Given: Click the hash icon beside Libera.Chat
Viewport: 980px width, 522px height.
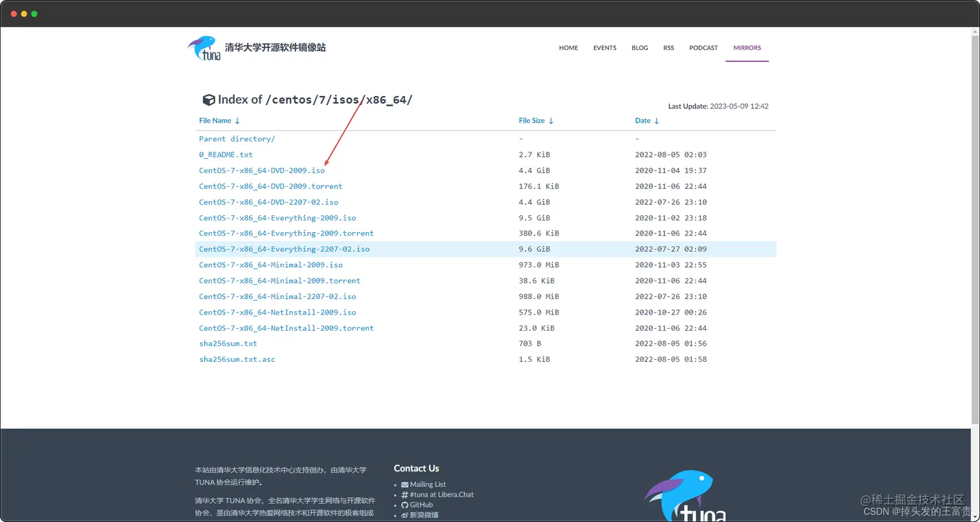Looking at the screenshot, I should pyautogui.click(x=404, y=495).
